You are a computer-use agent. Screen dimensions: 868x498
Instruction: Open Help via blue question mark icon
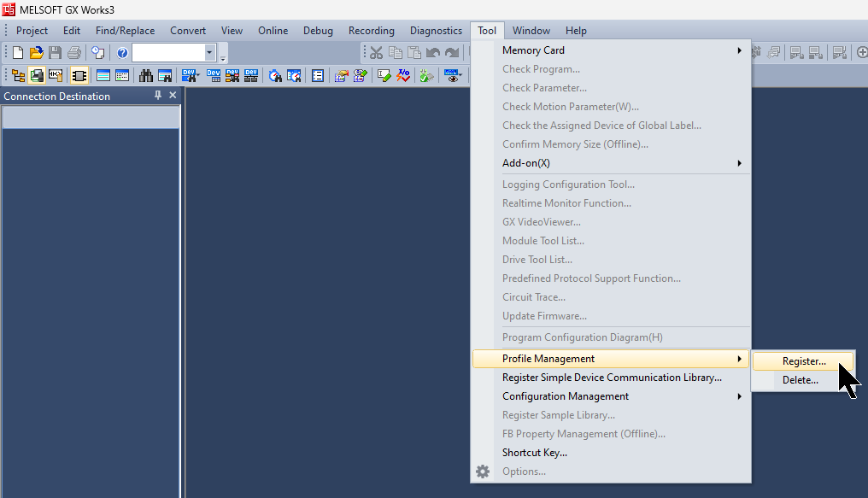122,53
